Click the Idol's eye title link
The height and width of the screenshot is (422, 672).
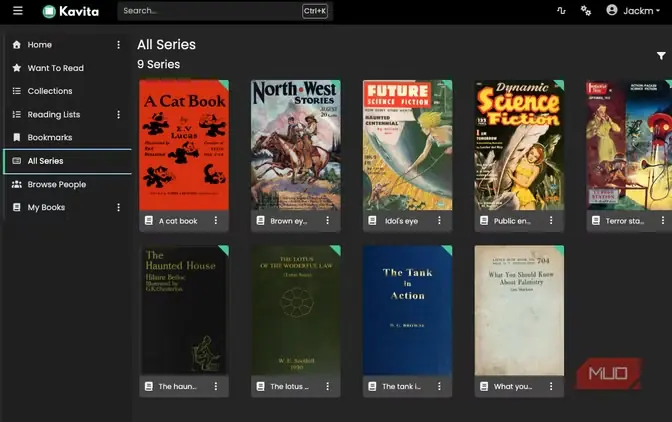click(401, 221)
